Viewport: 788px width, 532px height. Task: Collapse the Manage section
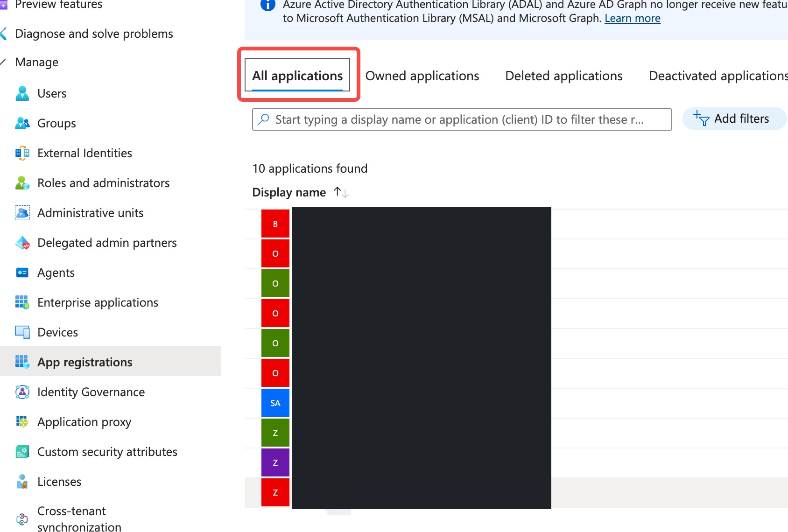coord(3,63)
